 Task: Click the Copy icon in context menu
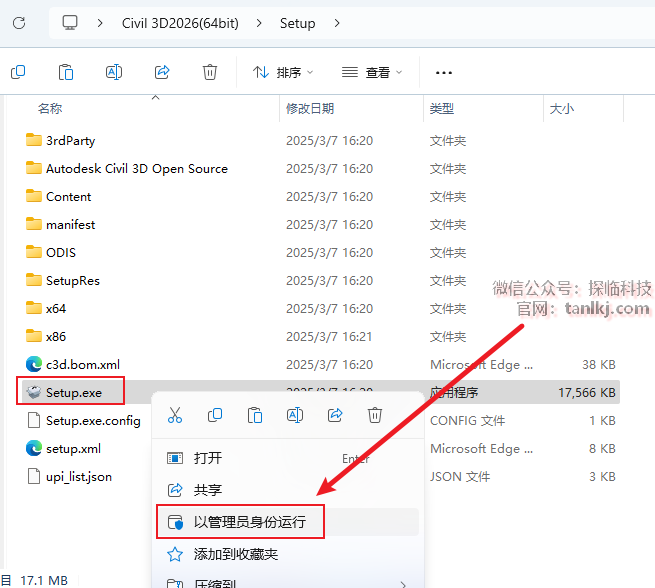215,415
